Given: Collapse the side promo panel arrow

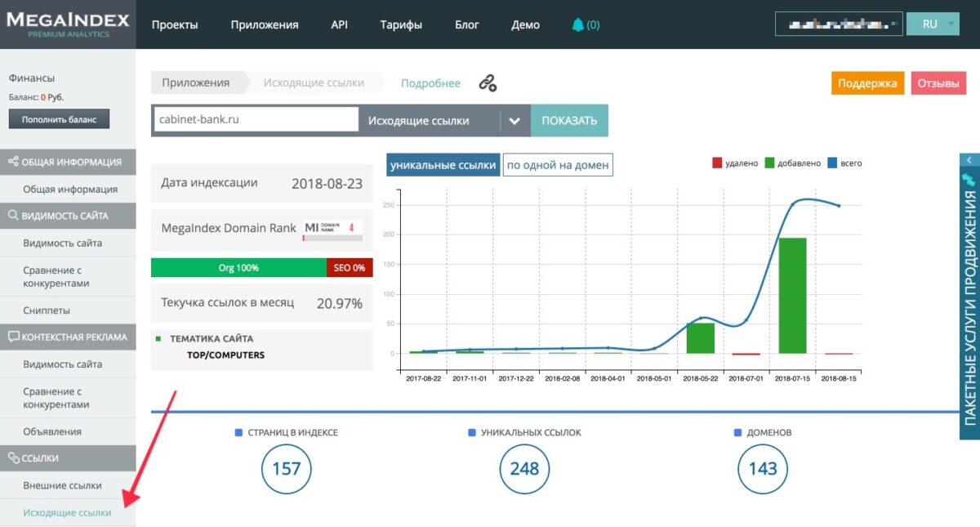Looking at the screenshot, I should click(969, 160).
